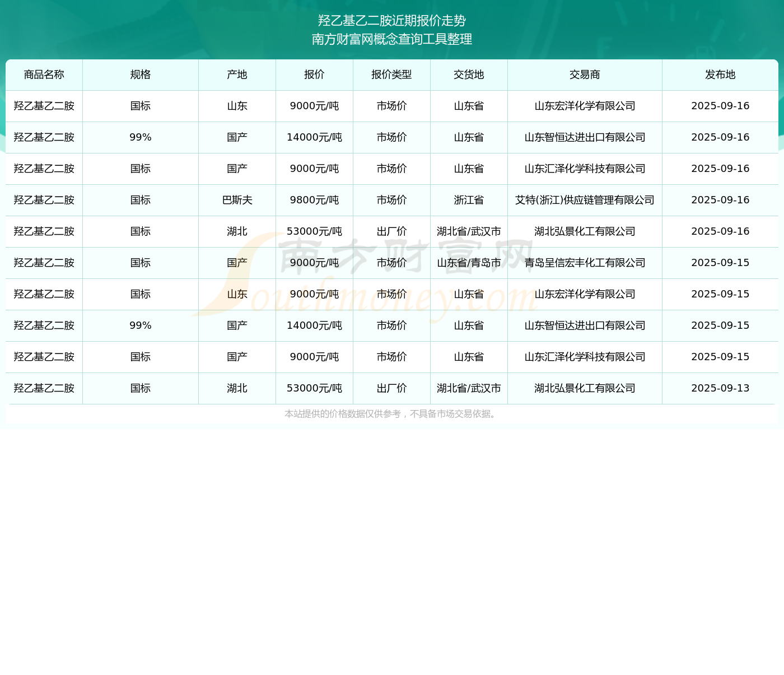Screen dimensions: 784x675
Task: Click the date 2025-09-13
Action: coord(721,388)
